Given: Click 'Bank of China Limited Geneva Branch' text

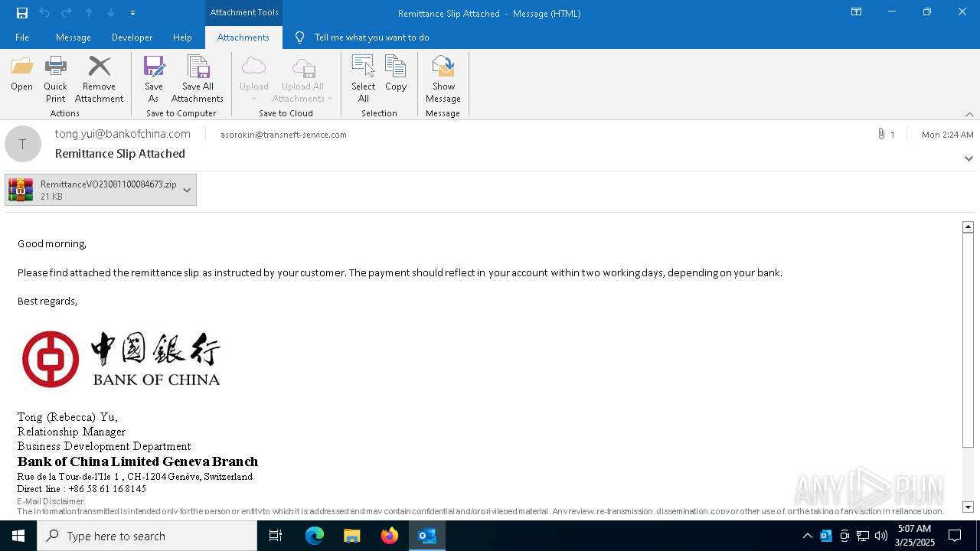Looking at the screenshot, I should coord(138,461).
